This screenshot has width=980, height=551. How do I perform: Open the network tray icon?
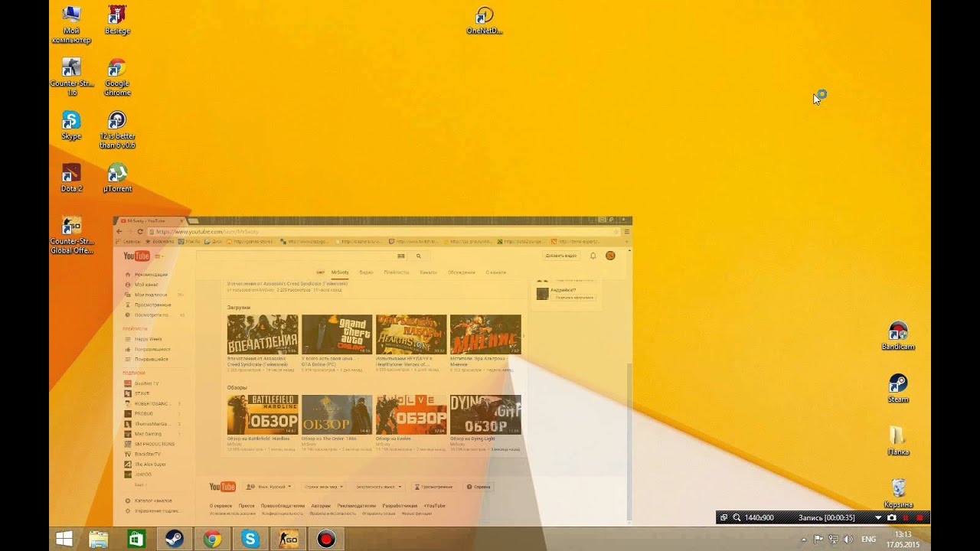point(833,540)
